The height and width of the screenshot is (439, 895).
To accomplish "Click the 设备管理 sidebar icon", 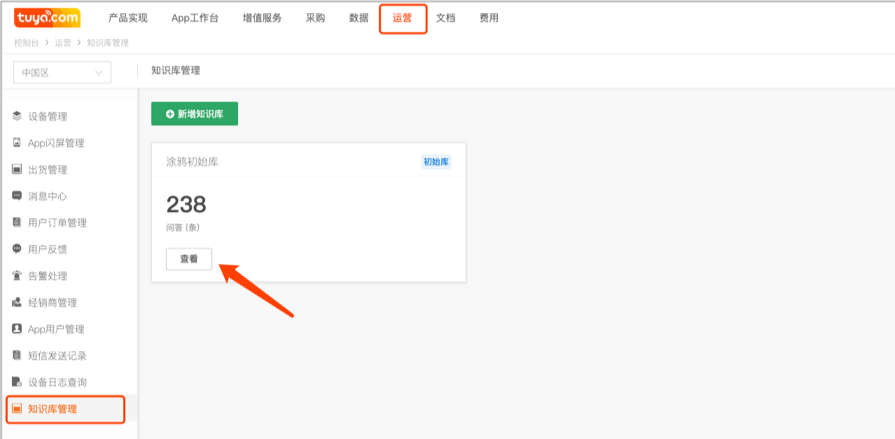I will point(17,116).
